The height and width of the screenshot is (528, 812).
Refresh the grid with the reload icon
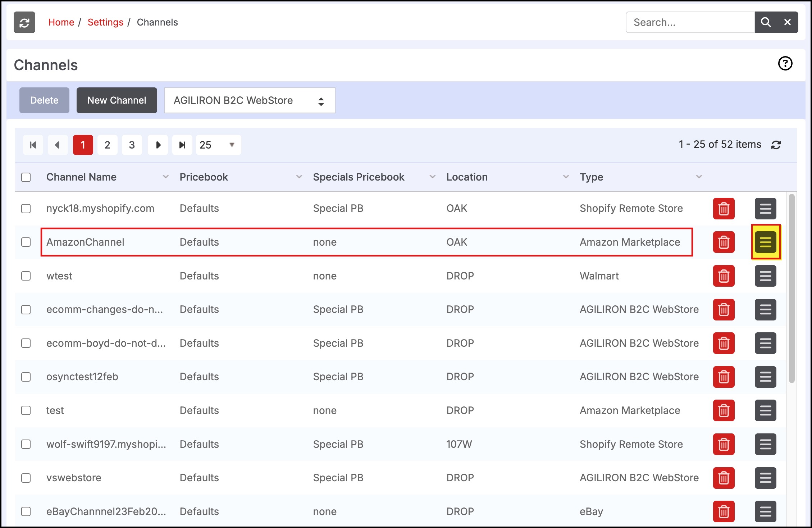pos(776,145)
